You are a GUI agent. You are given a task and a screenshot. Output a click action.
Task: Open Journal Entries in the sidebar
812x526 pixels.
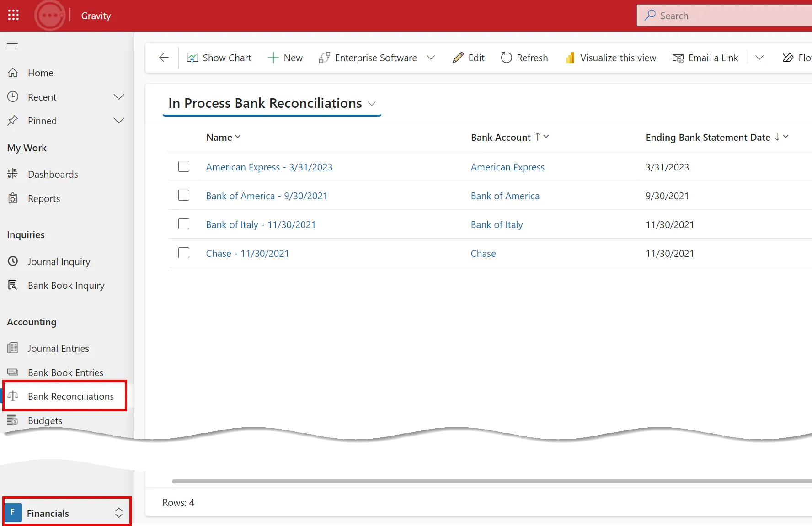58,348
